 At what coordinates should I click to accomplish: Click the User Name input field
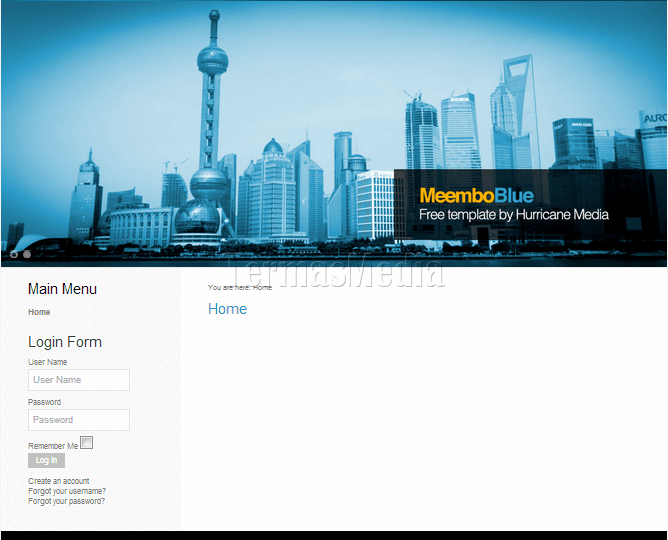click(79, 380)
